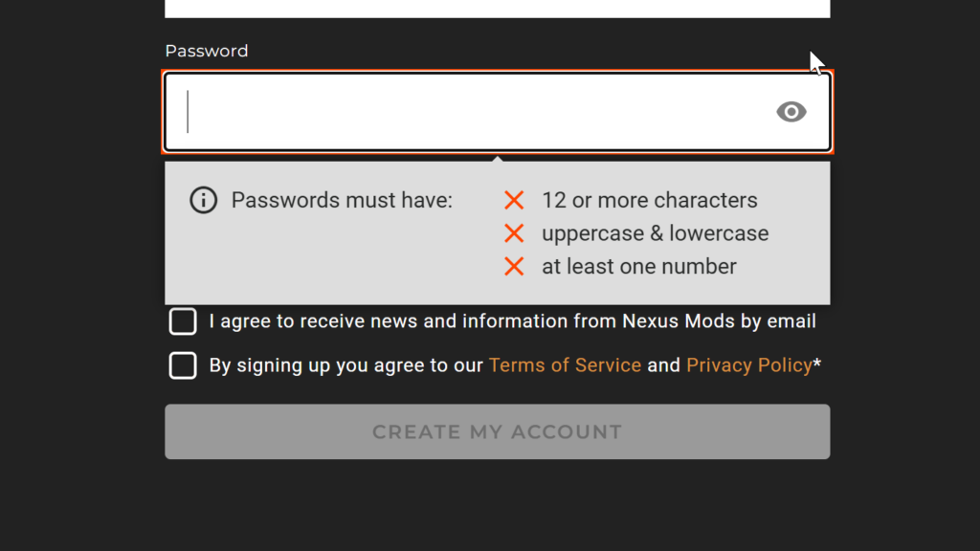Click the Password field label

point(206,51)
